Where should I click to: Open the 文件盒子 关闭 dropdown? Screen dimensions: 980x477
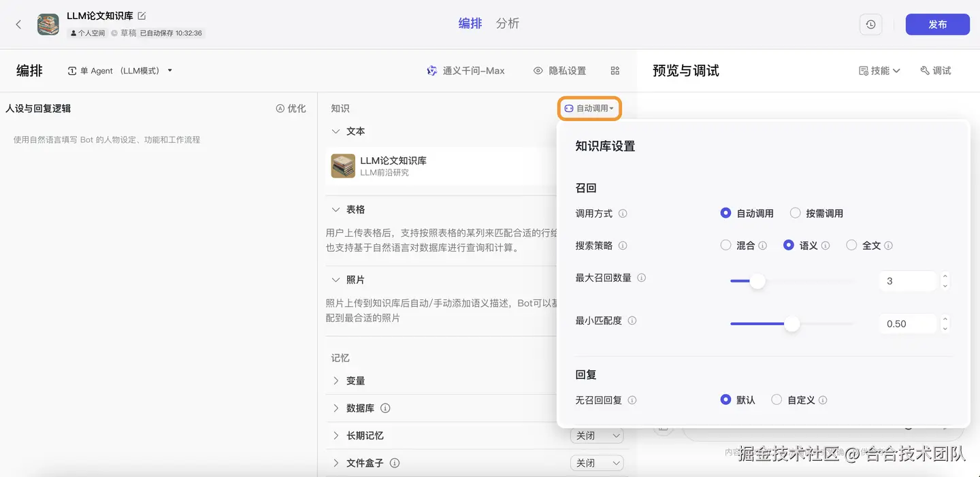click(x=597, y=463)
